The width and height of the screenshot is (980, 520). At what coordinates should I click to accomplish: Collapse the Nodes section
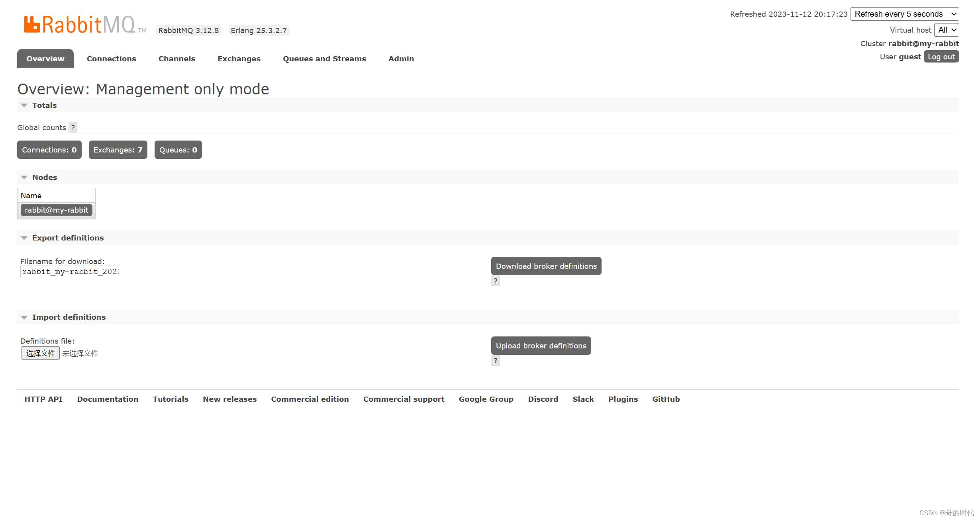tap(44, 177)
